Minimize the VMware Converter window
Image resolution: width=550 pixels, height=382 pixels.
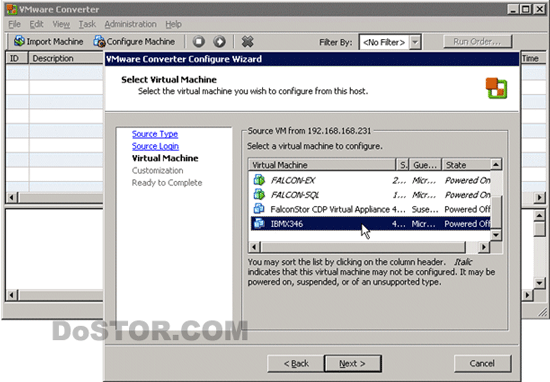click(513, 9)
